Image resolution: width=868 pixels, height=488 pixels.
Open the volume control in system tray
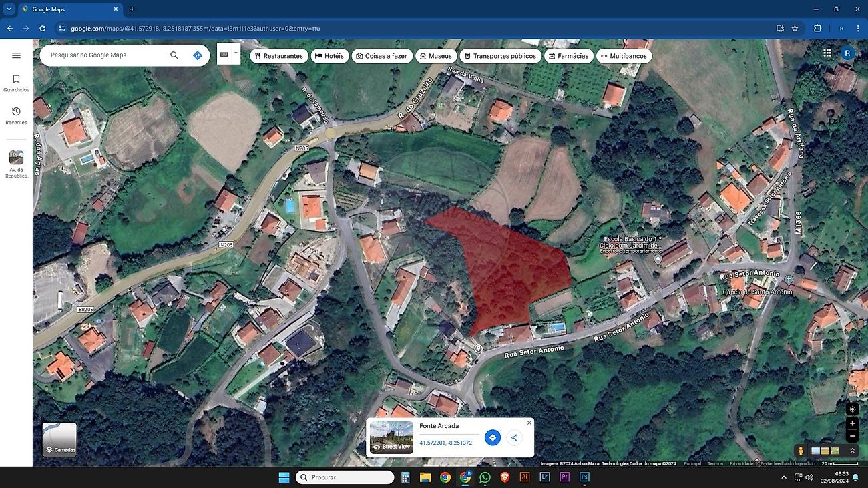[x=809, y=477]
